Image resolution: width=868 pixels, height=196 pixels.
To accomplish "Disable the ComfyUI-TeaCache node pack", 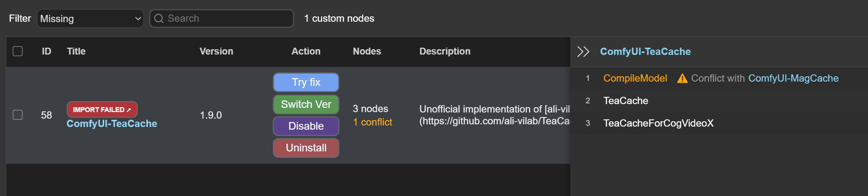I will [x=306, y=126].
